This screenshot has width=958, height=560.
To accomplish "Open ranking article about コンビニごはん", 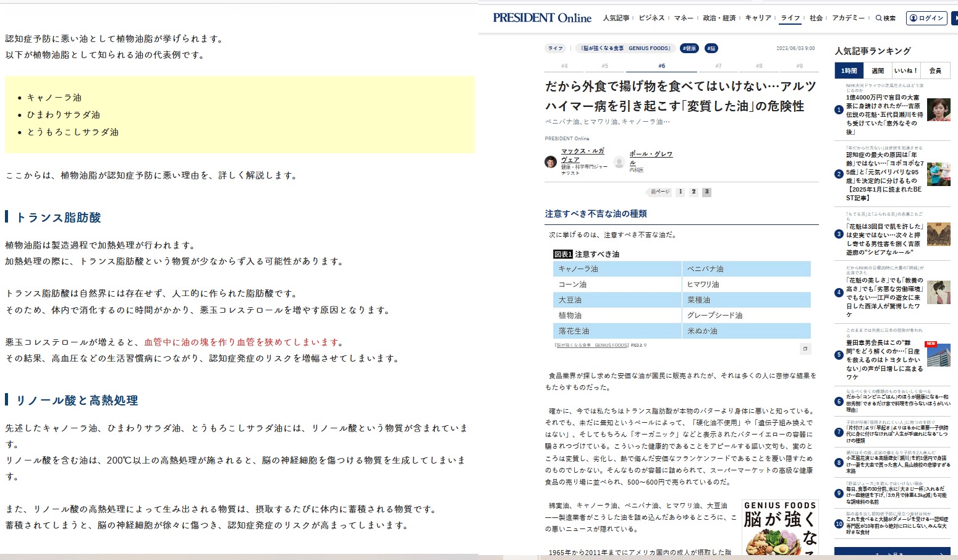I will (x=896, y=401).
